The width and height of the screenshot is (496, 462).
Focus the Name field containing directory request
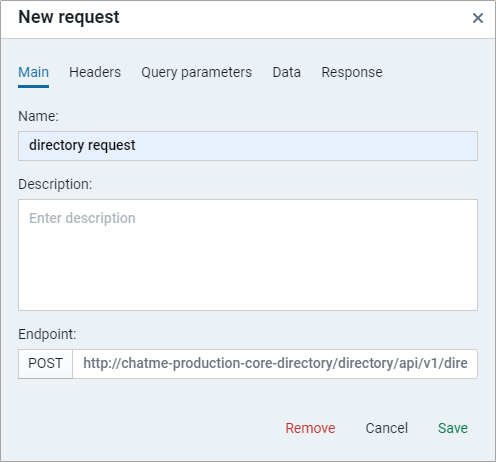click(x=248, y=146)
